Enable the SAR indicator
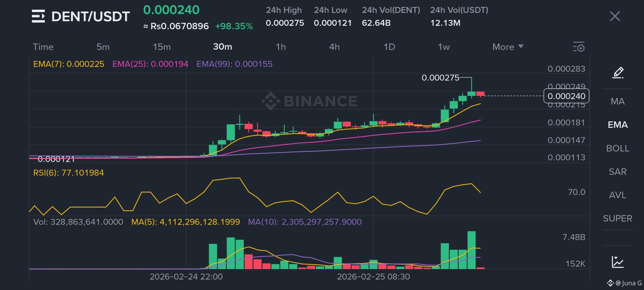The height and width of the screenshot is (290, 644). [x=618, y=172]
